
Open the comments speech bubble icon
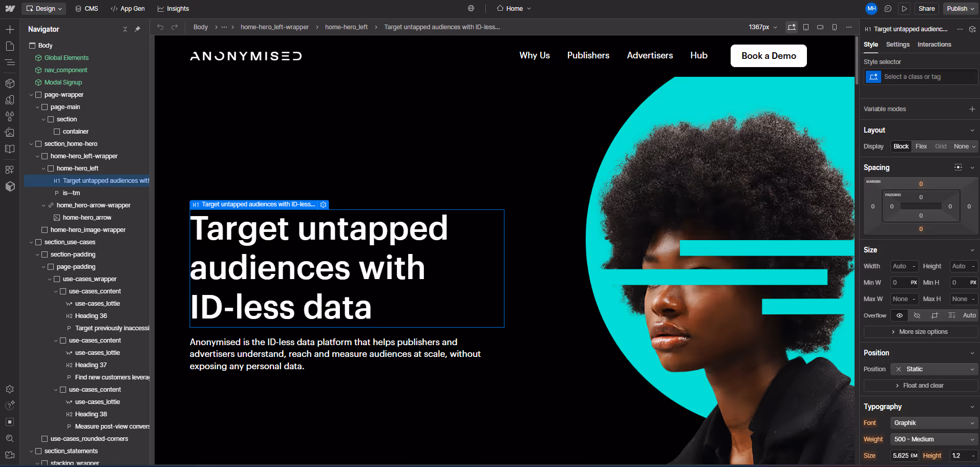[x=888, y=9]
